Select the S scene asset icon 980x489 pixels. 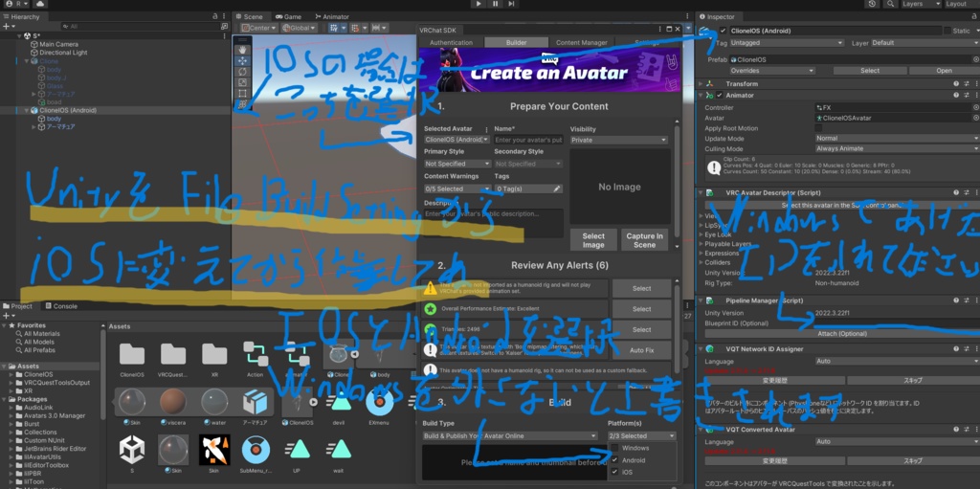point(132,450)
